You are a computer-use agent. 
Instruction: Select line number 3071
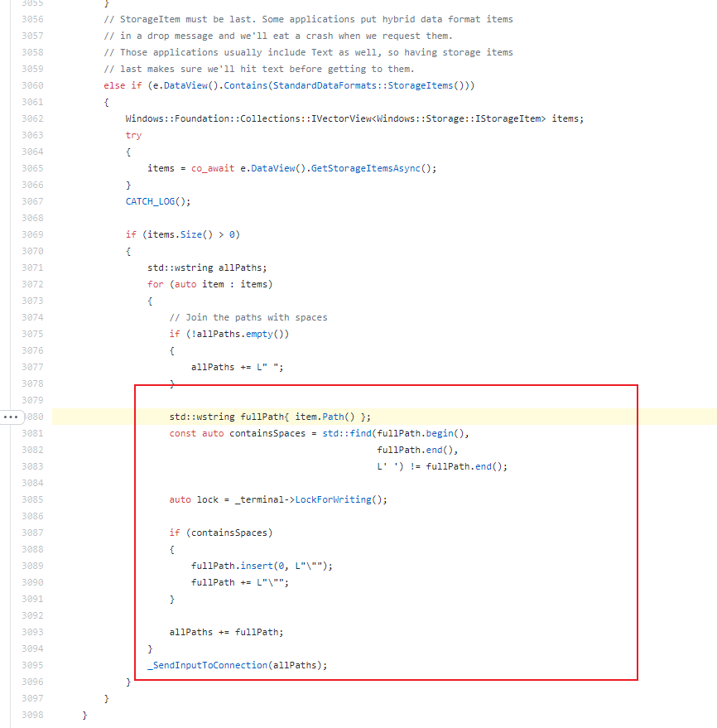(x=32, y=268)
